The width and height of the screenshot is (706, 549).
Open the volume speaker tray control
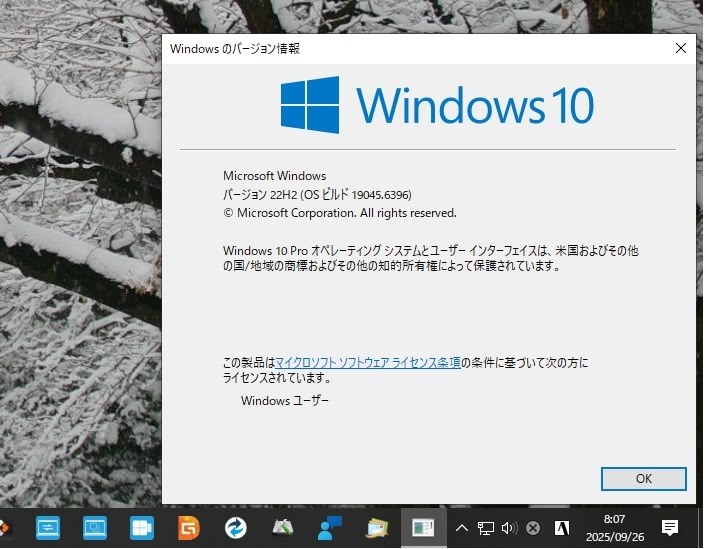(509, 528)
